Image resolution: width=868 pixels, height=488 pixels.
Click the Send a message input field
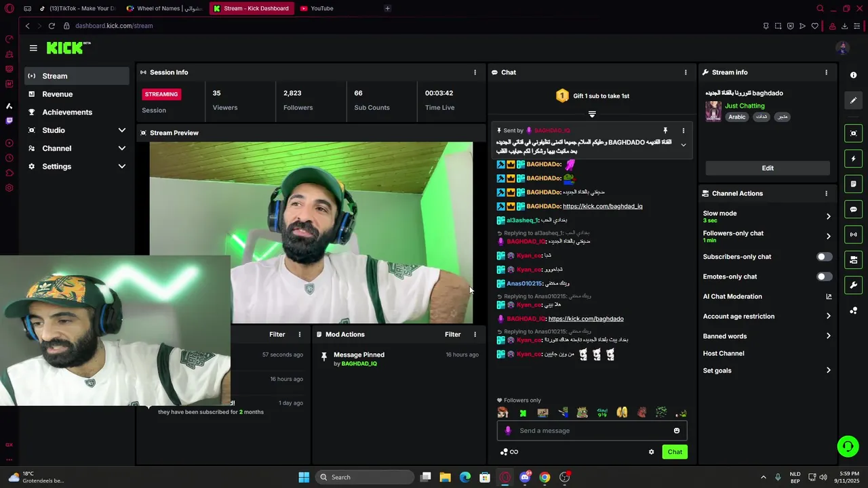[x=593, y=430]
